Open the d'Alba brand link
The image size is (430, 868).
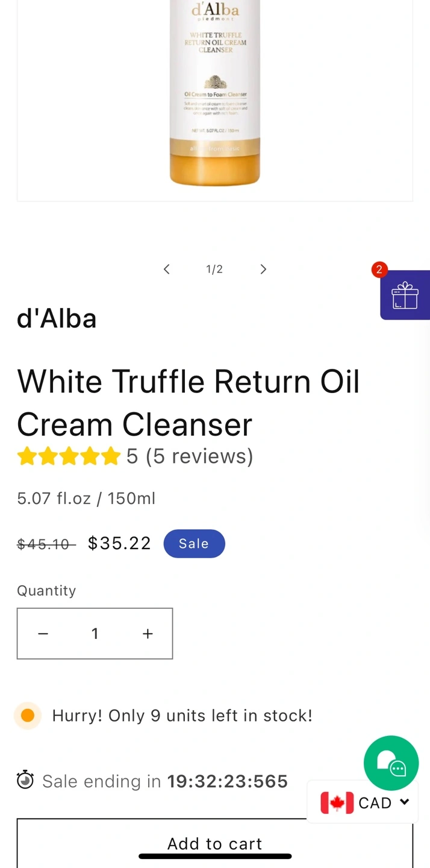point(57,319)
